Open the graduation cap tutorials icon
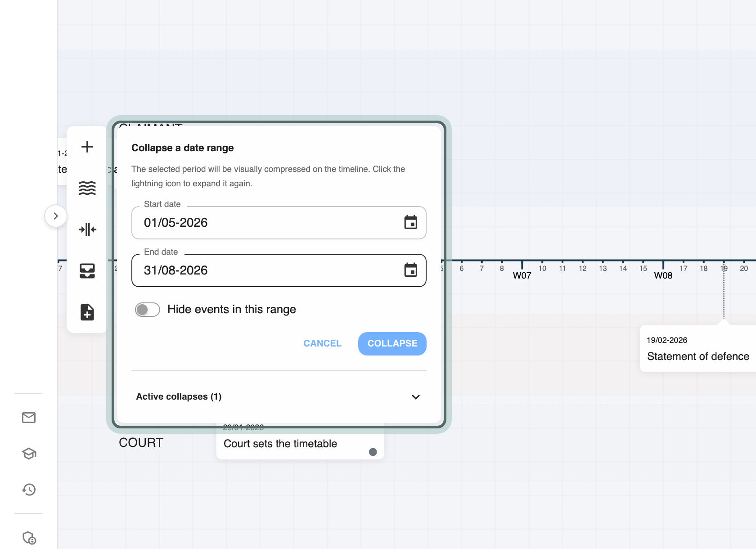This screenshot has height=549, width=756. tap(29, 454)
